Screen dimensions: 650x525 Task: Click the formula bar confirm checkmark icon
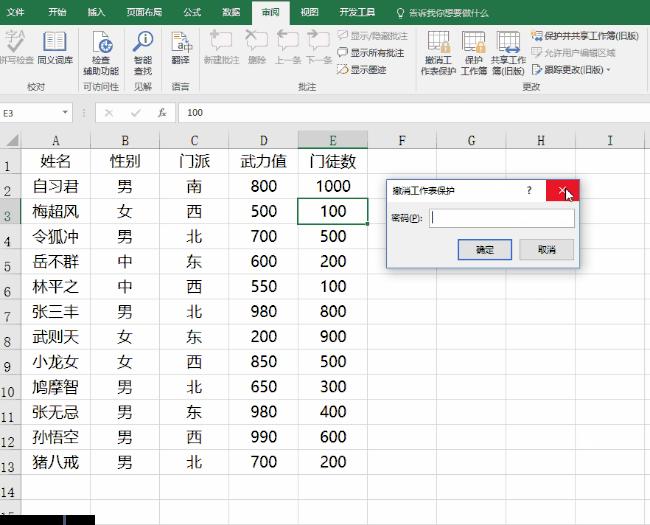tap(136, 113)
